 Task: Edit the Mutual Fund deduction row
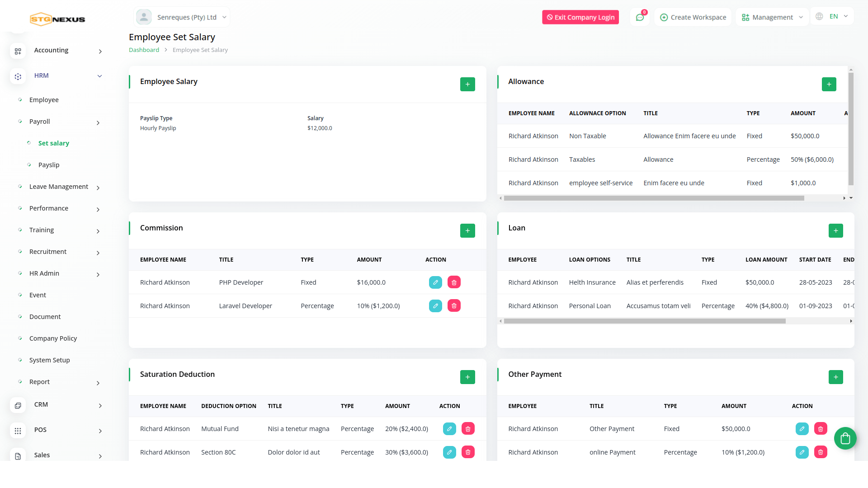[x=449, y=429]
